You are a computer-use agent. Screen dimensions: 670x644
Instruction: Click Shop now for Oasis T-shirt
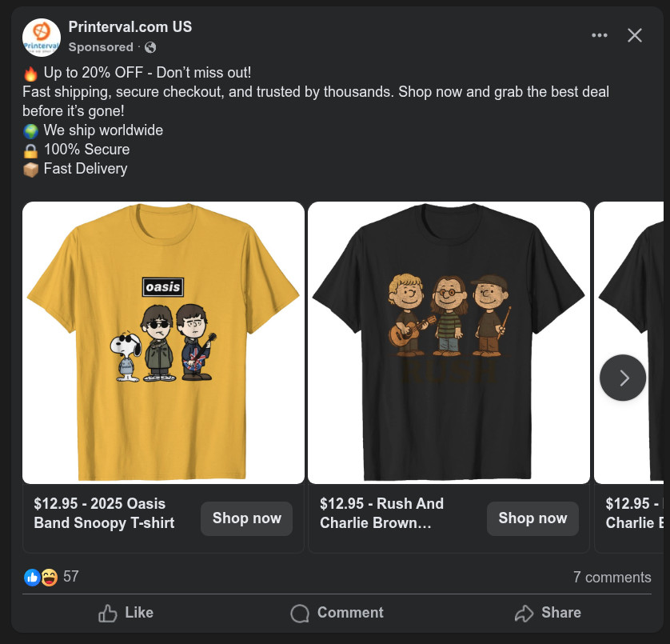coord(246,518)
